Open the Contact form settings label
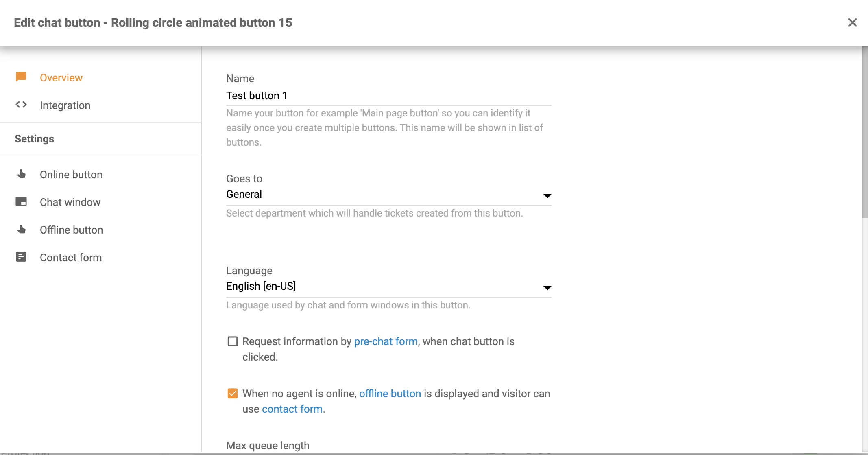 click(71, 258)
